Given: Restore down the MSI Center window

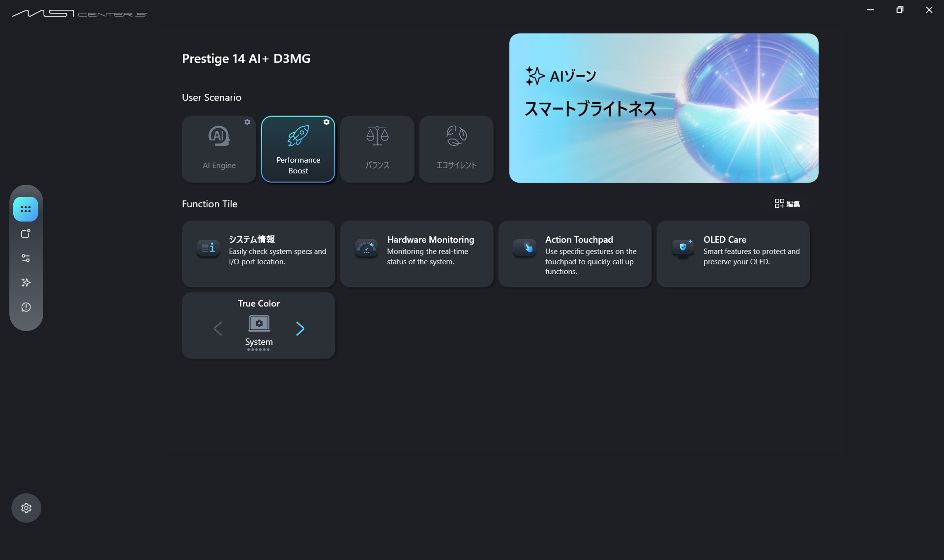Looking at the screenshot, I should [x=900, y=10].
